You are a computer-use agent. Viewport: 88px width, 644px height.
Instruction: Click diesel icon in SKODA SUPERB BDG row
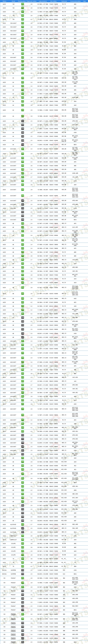click(23, 574)
